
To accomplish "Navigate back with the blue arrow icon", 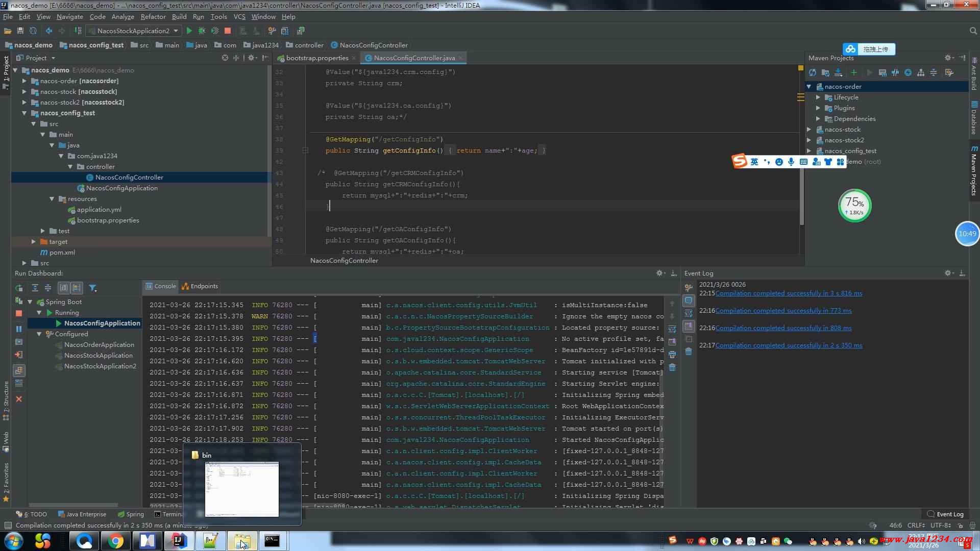I will [x=49, y=31].
